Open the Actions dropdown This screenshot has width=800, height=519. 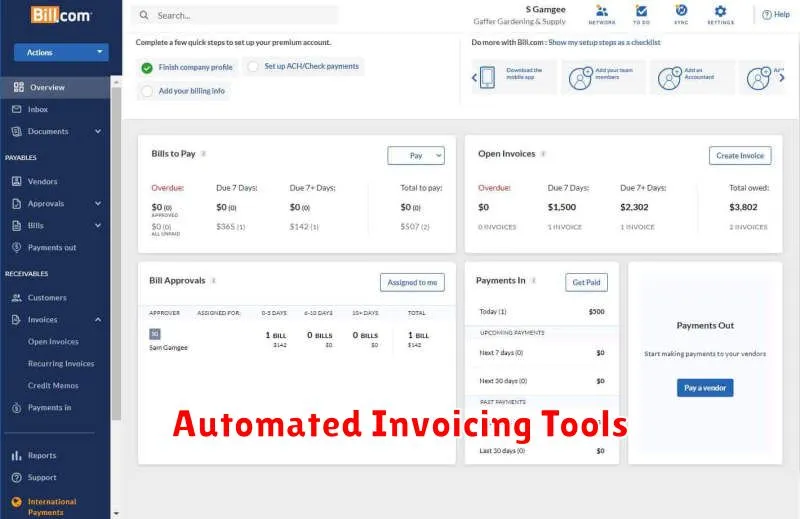(x=61, y=52)
